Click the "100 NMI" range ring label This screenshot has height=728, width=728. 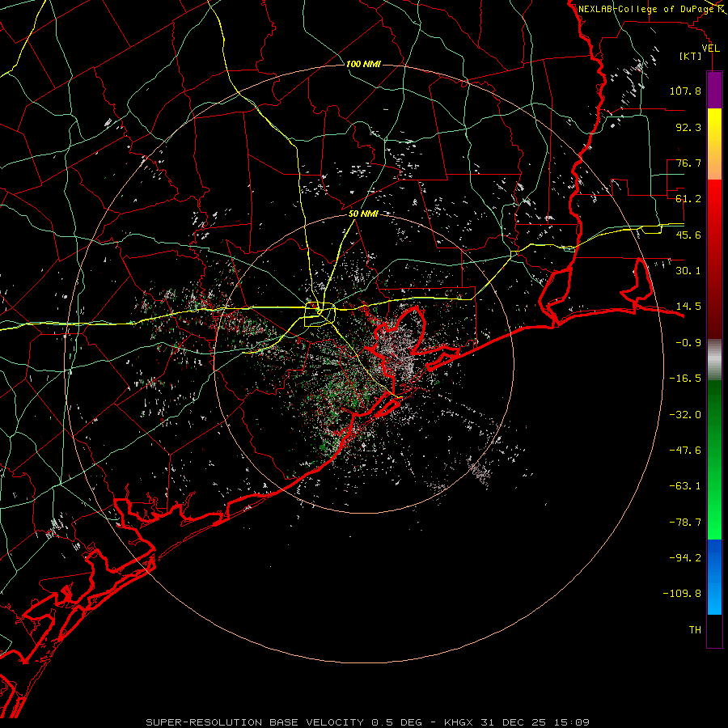pos(363,64)
